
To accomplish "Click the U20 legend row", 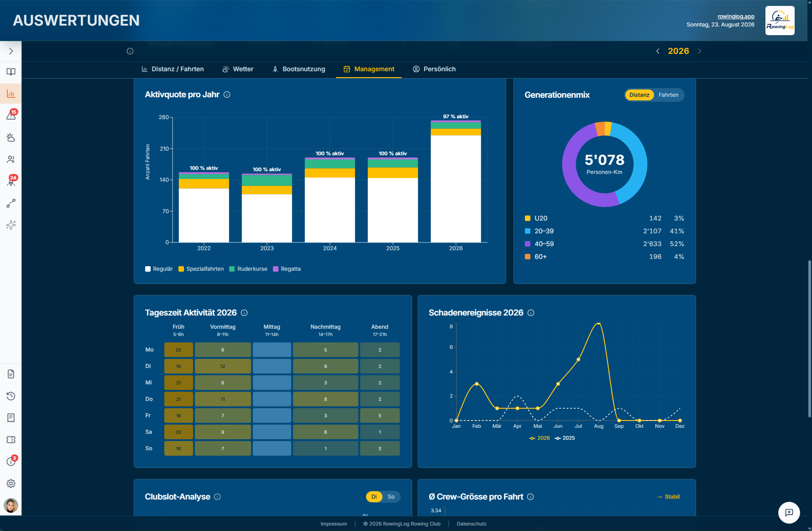I will [604, 218].
